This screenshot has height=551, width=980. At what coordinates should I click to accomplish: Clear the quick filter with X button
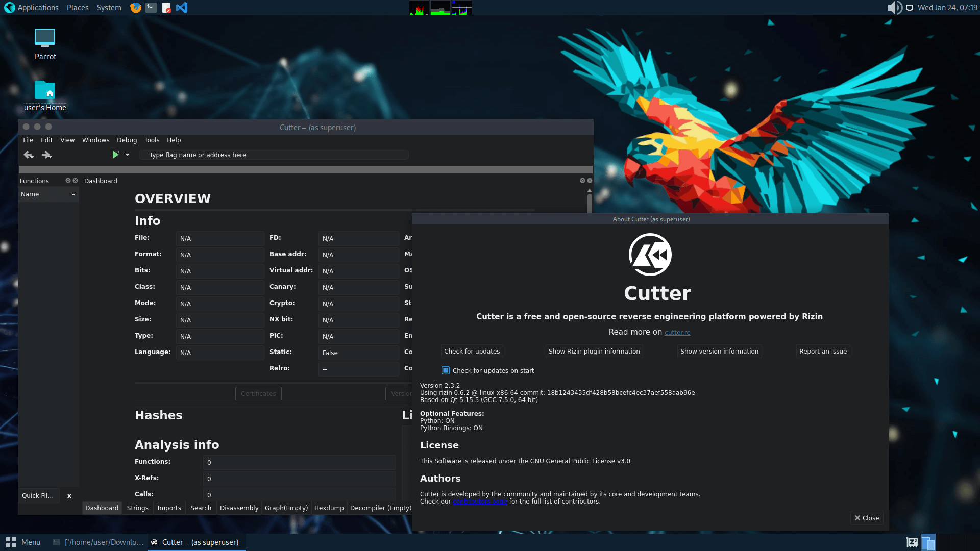pos(69,496)
